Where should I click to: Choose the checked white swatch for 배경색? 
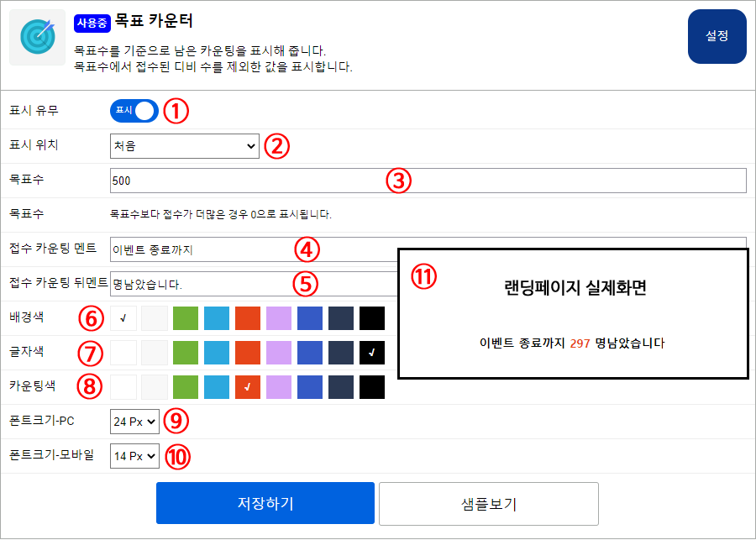pyautogui.click(x=123, y=318)
